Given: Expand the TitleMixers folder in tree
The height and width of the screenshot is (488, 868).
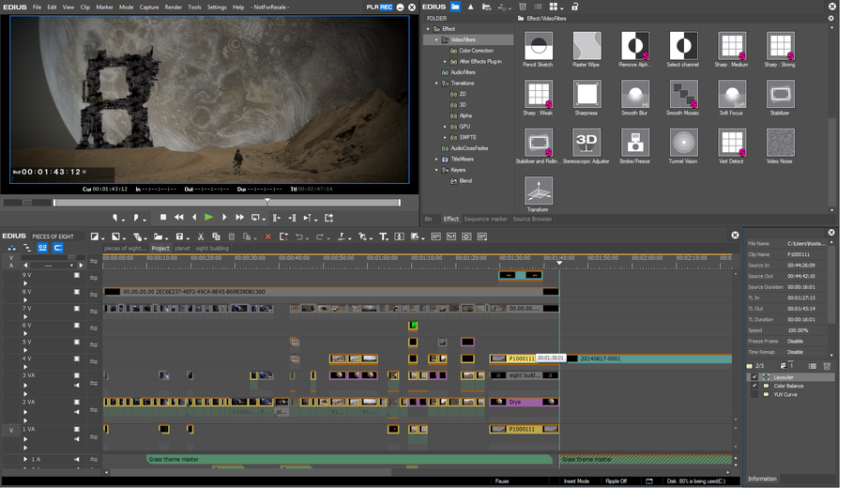Looking at the screenshot, I should (x=436, y=160).
